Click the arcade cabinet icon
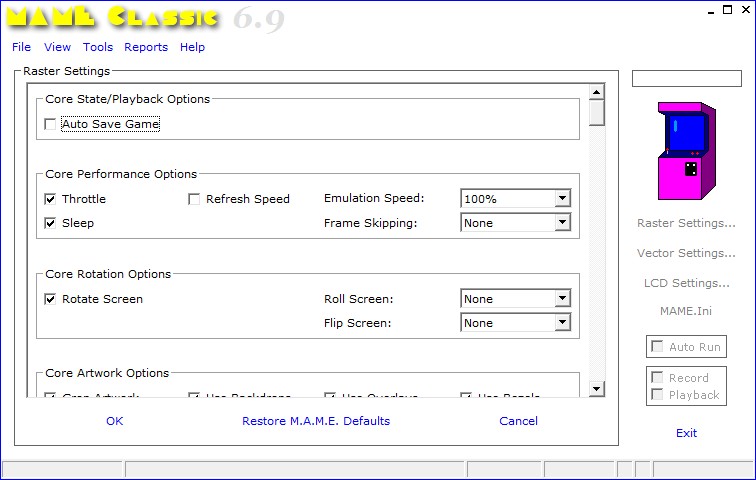Viewport: 756px width, 480px height. coord(685,150)
